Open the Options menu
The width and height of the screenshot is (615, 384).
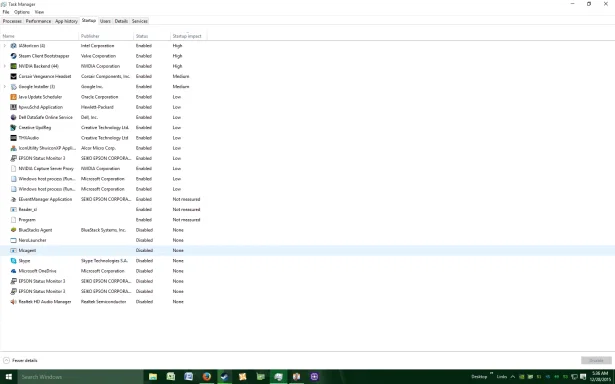pos(22,12)
